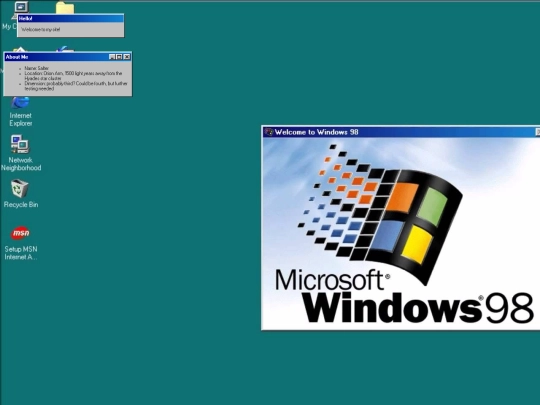Select the 'Internet Explorer' icon label
The width and height of the screenshot is (540, 405).
pyautogui.click(x=21, y=119)
